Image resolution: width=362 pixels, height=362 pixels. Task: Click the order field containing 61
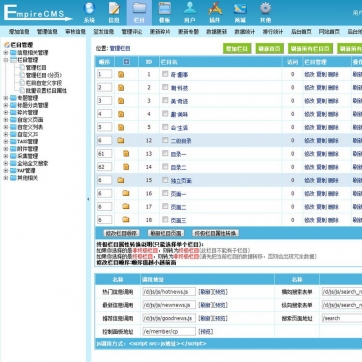click(105, 154)
